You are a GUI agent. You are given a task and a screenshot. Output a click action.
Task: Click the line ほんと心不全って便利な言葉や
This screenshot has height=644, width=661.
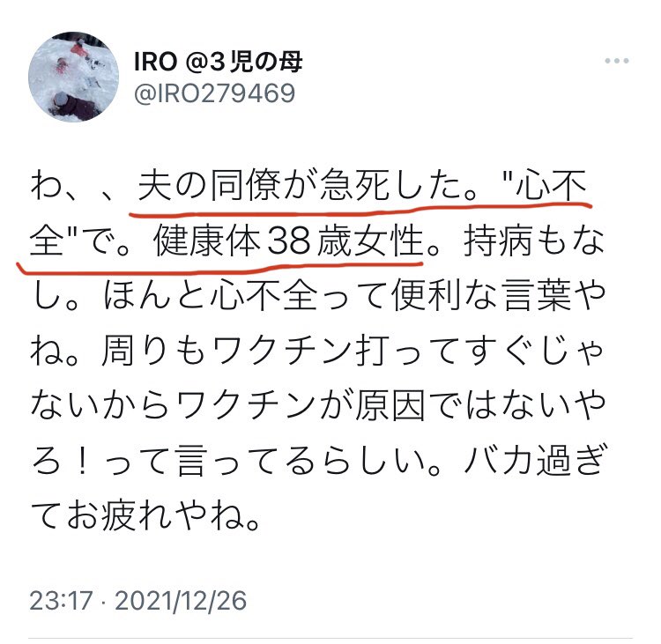point(354,295)
